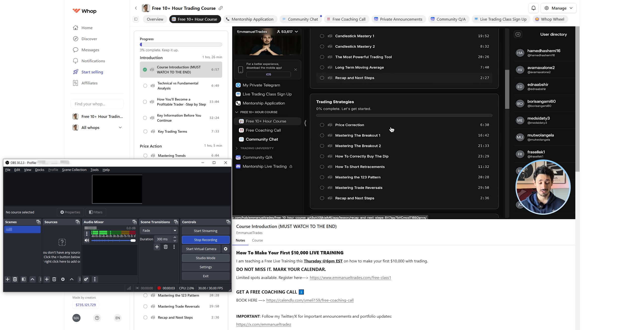Click Start Streaming in OBS

206,231
